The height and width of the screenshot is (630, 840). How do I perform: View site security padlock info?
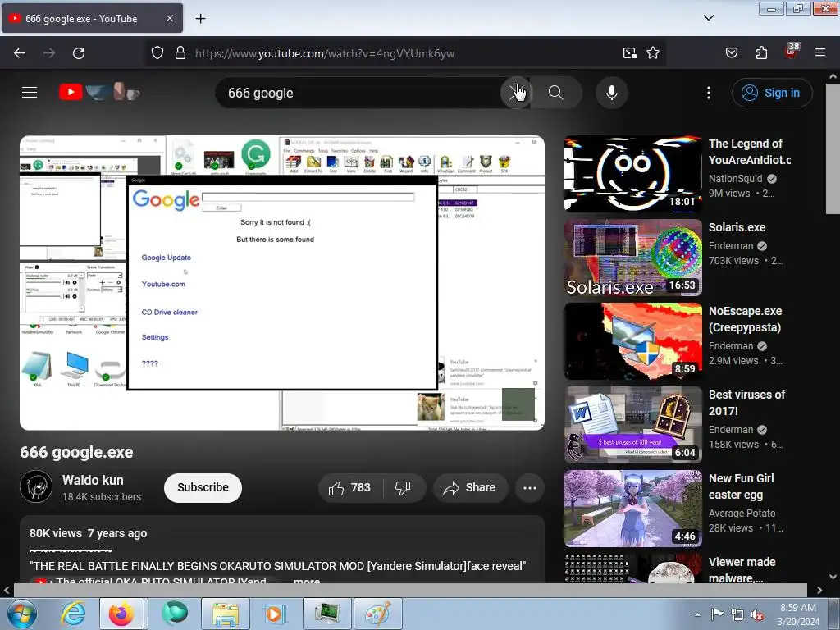pyautogui.click(x=180, y=53)
